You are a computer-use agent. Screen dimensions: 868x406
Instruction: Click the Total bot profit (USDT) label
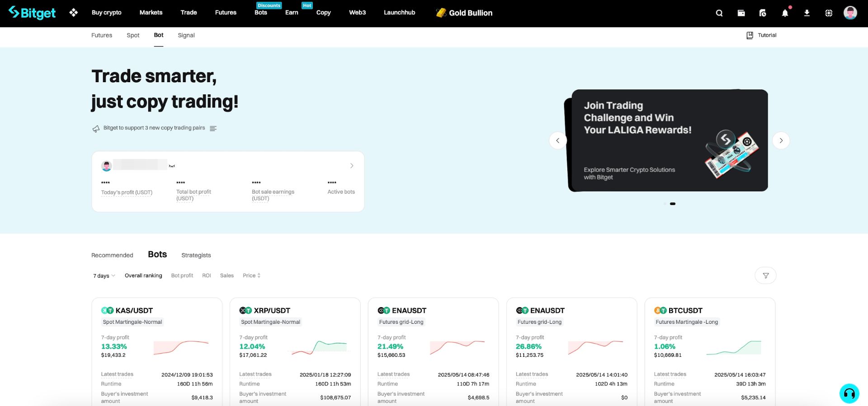pos(193,195)
